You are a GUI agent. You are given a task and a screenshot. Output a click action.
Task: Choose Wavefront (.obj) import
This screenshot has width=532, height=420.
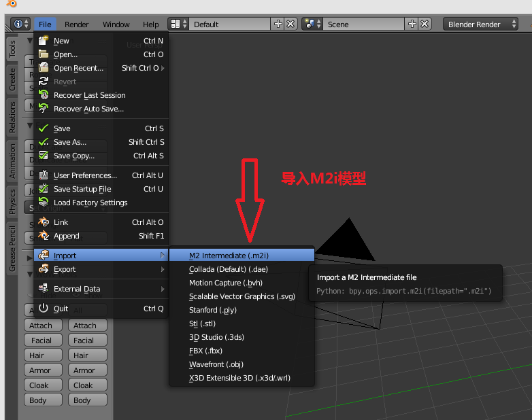(242, 364)
